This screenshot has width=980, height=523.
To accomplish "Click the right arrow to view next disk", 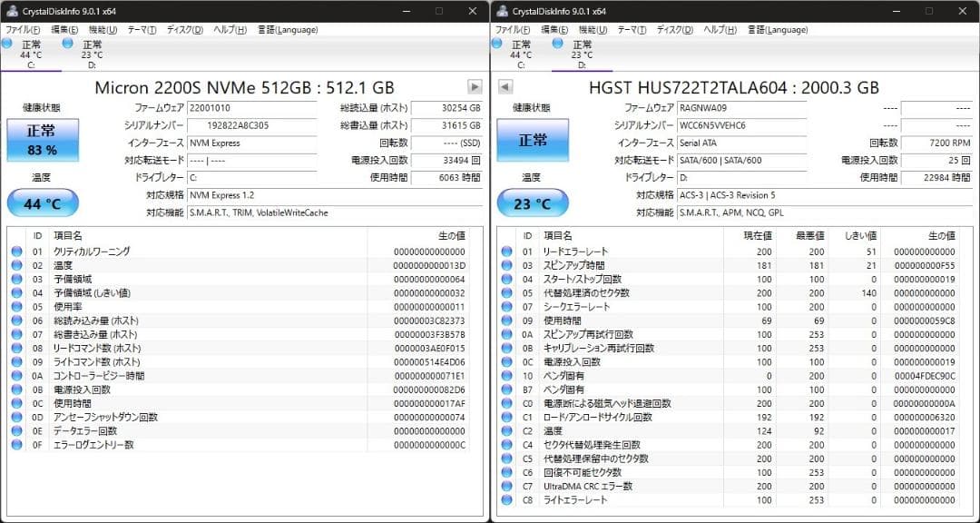I will 473,87.
